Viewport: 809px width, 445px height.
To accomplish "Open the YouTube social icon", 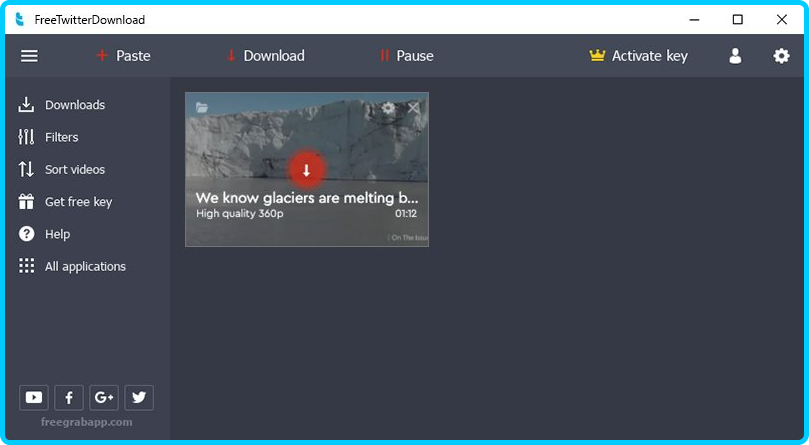I will pyautogui.click(x=34, y=398).
